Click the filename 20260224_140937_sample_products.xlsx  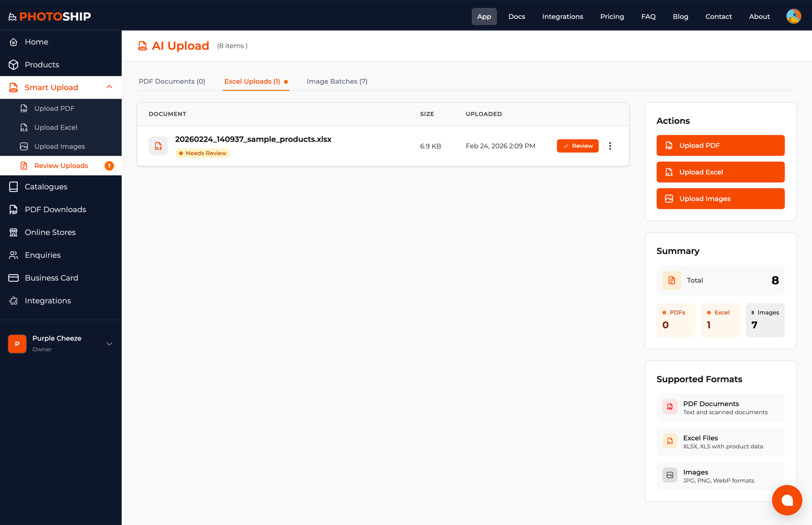[x=253, y=139]
